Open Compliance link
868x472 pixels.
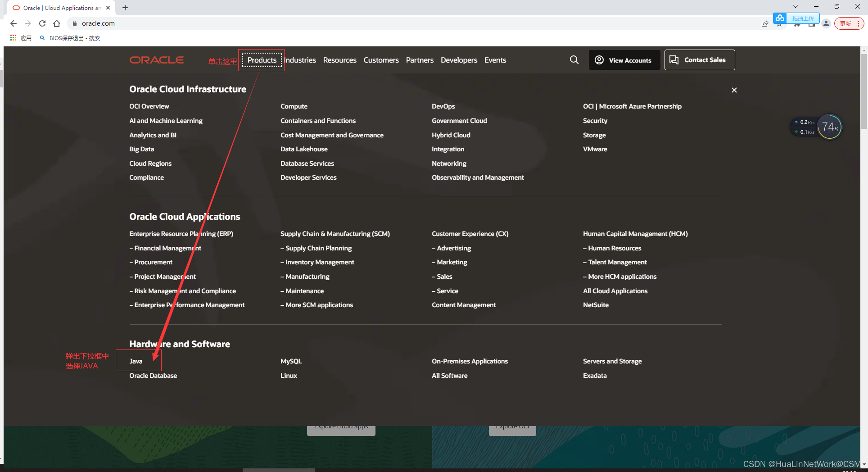tap(146, 177)
